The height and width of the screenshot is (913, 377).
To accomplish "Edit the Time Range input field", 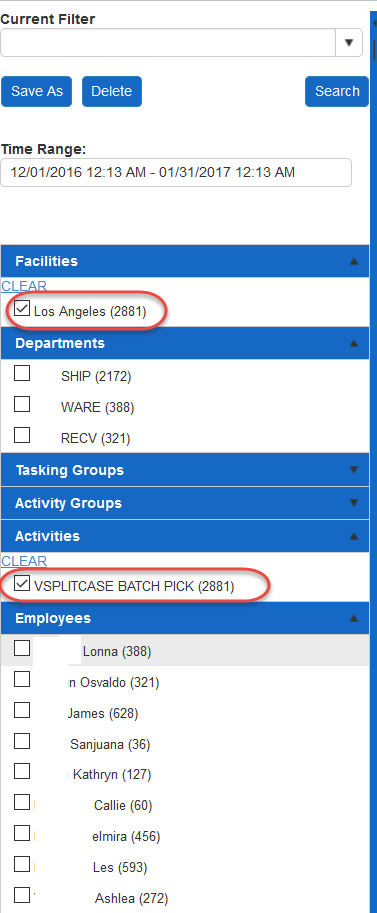I will pyautogui.click(x=176, y=172).
